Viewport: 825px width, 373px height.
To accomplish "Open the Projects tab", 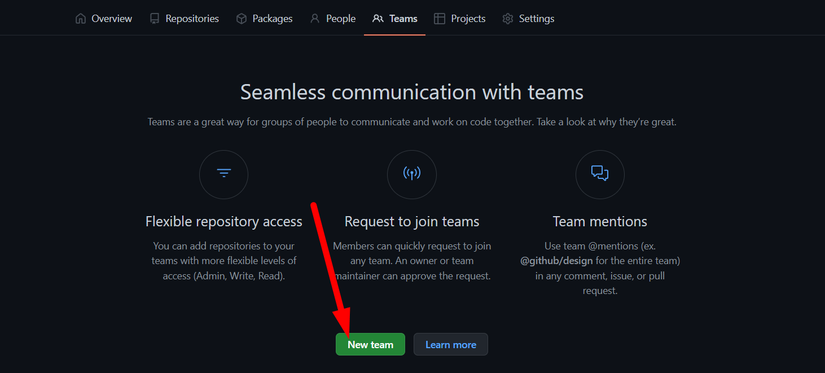I will 459,18.
